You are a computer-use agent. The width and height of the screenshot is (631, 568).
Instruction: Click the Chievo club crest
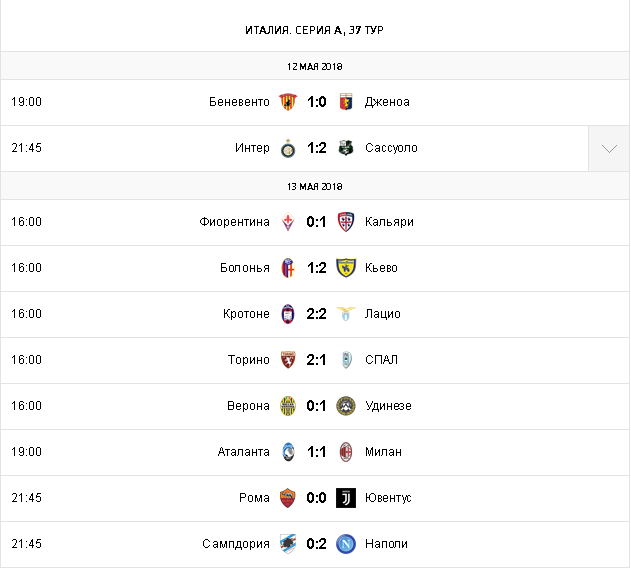[x=346, y=268]
